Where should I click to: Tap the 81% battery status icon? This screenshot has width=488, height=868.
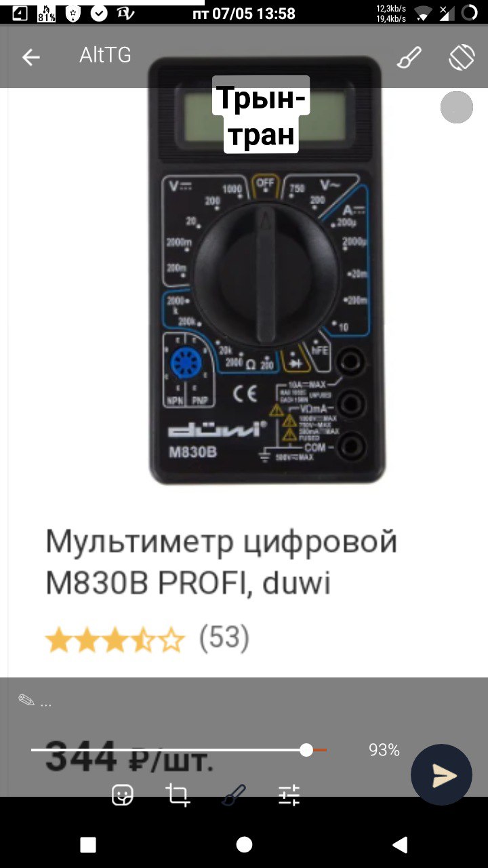coord(46,12)
